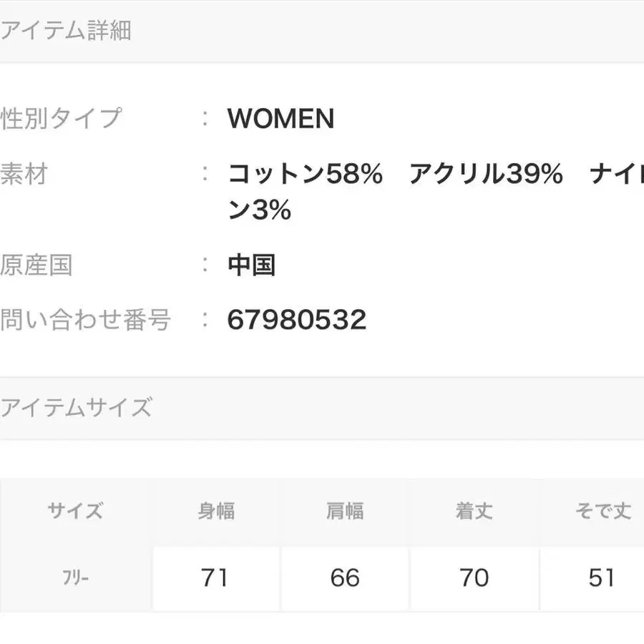
Task: Select the フリー size row cell
Action: tap(75, 578)
